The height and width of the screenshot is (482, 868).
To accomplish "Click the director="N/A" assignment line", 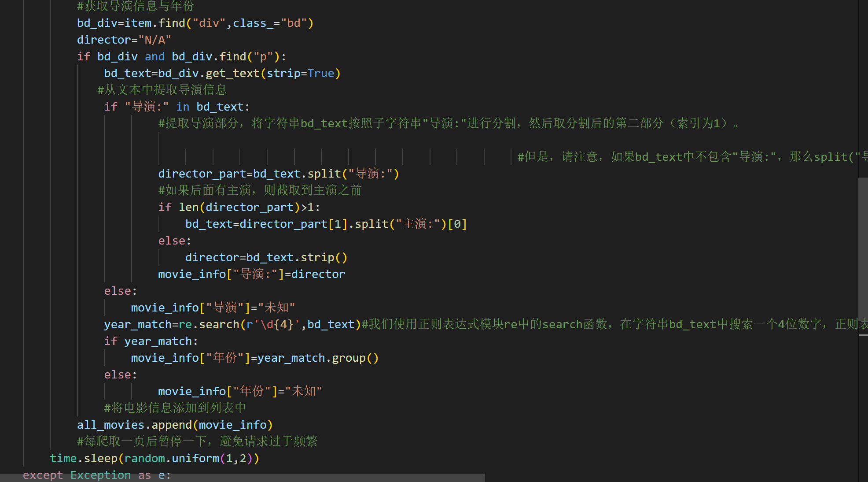I will tap(123, 40).
